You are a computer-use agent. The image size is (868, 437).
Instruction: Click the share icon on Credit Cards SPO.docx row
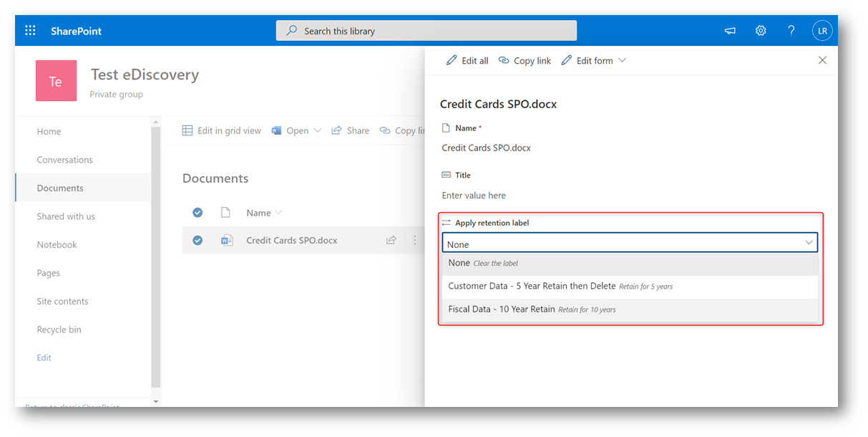click(x=391, y=241)
